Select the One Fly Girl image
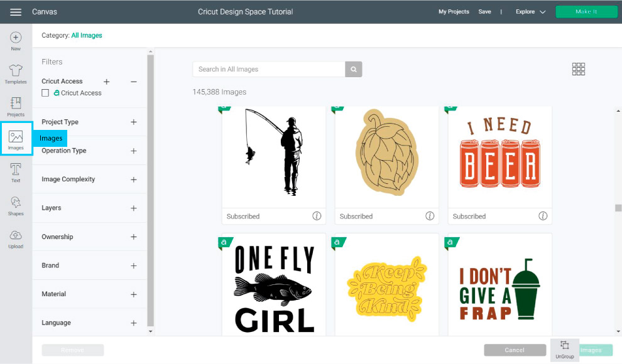Image resolution: width=622 pixels, height=364 pixels. [274, 284]
